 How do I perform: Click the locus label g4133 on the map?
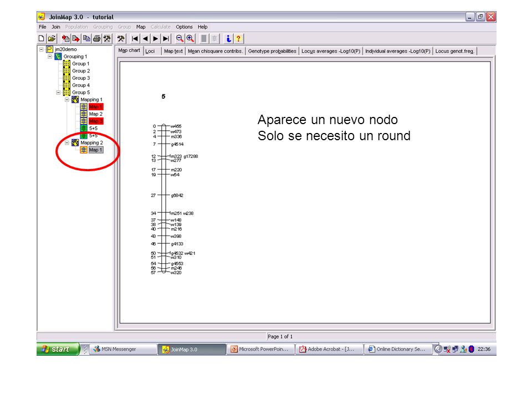(x=177, y=244)
